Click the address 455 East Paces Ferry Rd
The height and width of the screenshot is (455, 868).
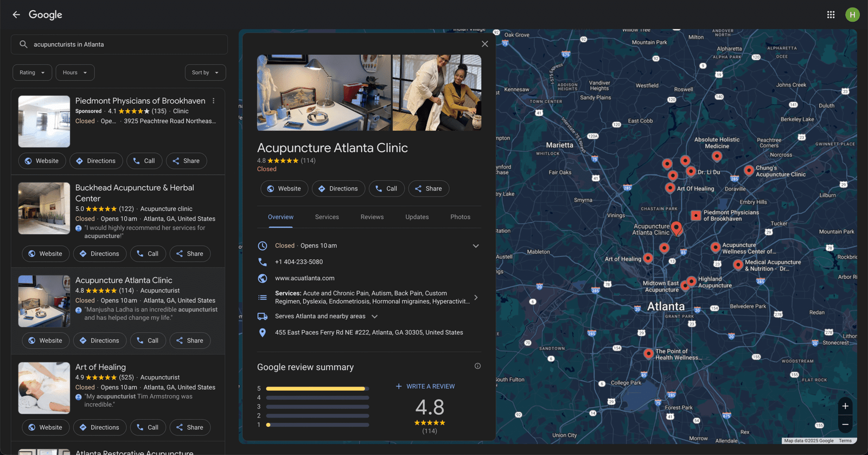coord(369,333)
